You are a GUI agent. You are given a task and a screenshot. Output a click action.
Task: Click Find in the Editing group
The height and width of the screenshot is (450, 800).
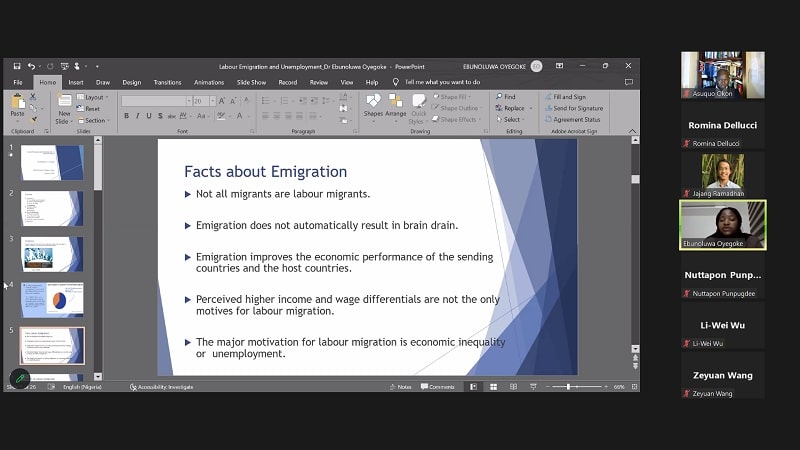[505, 97]
